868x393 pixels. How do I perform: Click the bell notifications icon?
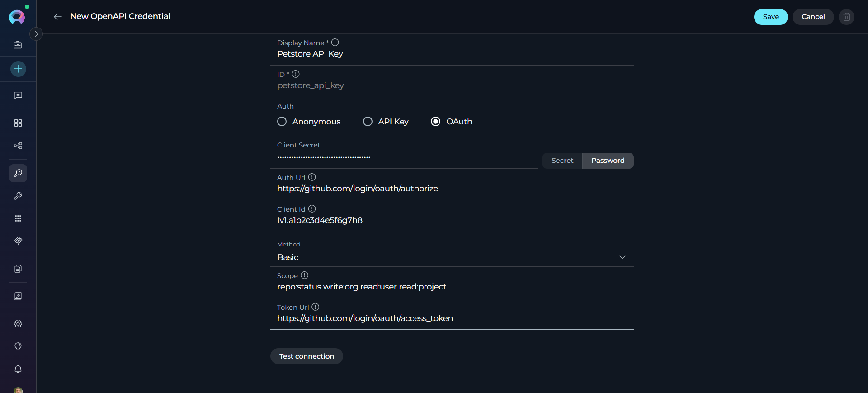[18, 369]
